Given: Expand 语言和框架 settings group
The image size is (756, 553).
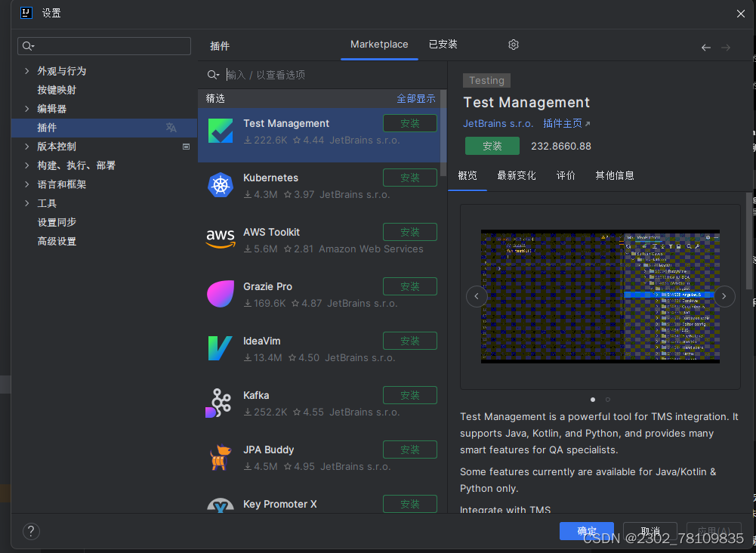Looking at the screenshot, I should [x=27, y=184].
